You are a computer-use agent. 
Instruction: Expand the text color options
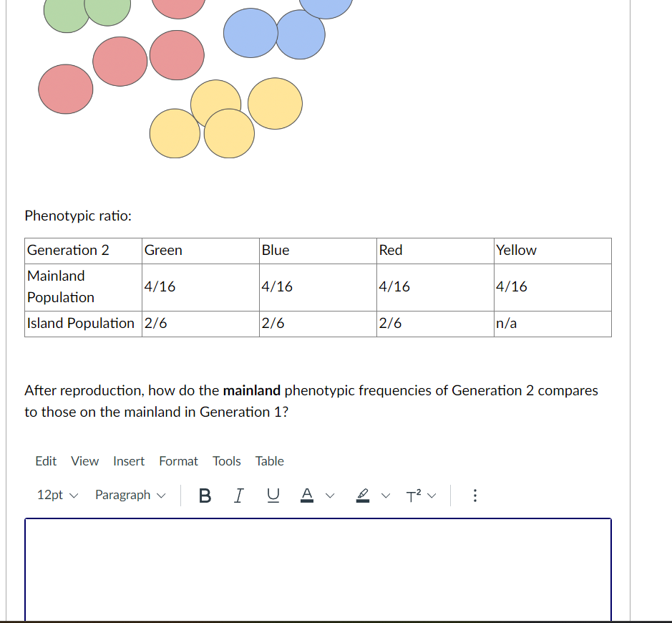(x=329, y=495)
